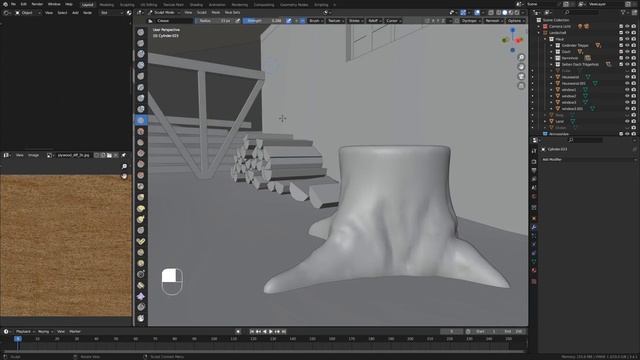Toggle camera view gizmo in viewport
Viewport: 640px width, 360px height.
coord(521,76)
